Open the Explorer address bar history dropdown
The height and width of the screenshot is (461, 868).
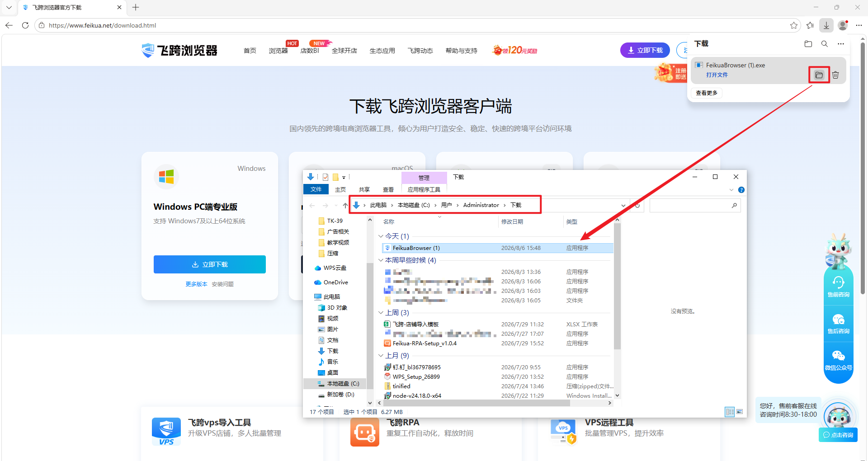click(x=623, y=206)
